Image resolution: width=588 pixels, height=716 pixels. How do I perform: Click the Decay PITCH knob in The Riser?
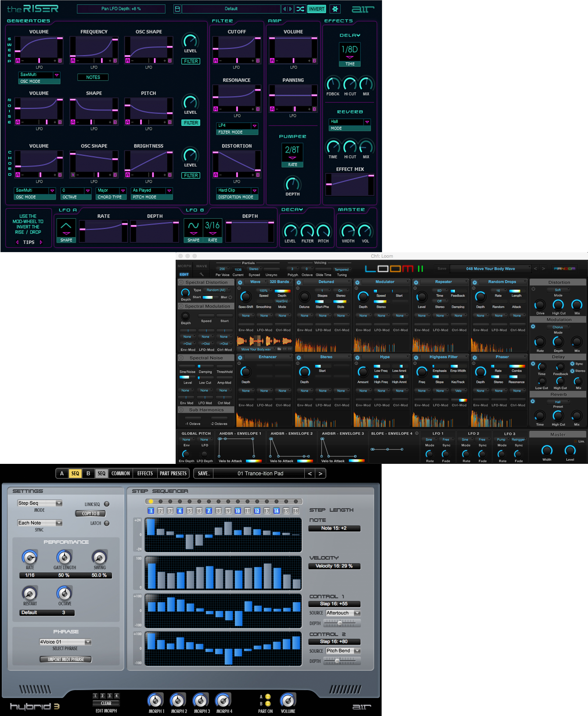coord(323,231)
